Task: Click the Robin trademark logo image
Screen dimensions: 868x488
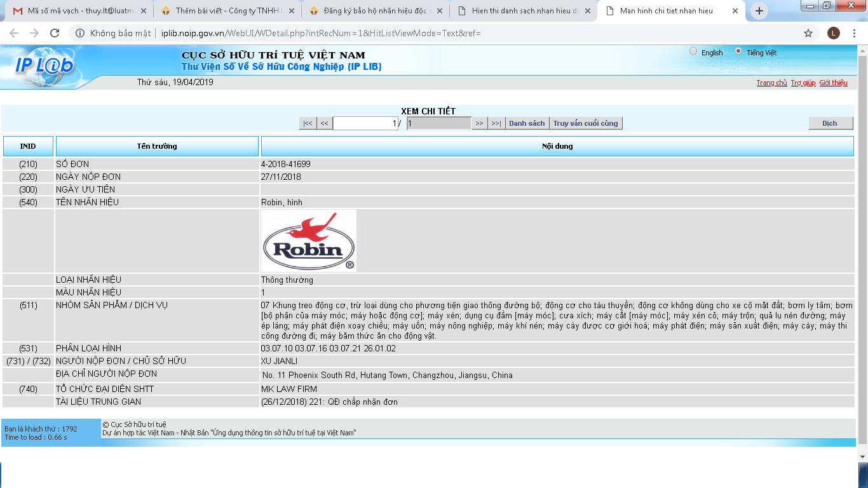Action: [309, 241]
